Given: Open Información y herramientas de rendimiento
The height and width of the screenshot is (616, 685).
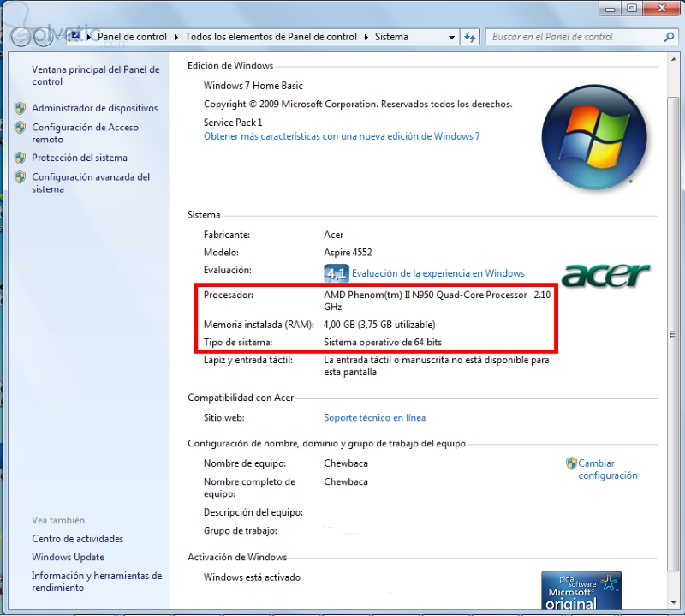Looking at the screenshot, I should [x=97, y=582].
